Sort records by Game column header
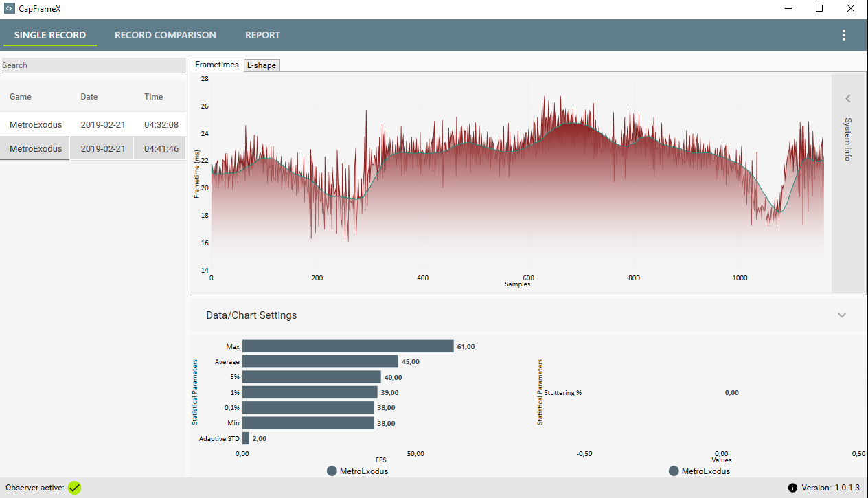Viewport: 868px width, 498px height. point(21,97)
